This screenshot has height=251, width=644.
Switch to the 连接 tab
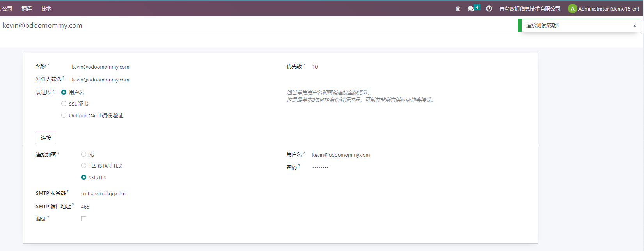46,138
